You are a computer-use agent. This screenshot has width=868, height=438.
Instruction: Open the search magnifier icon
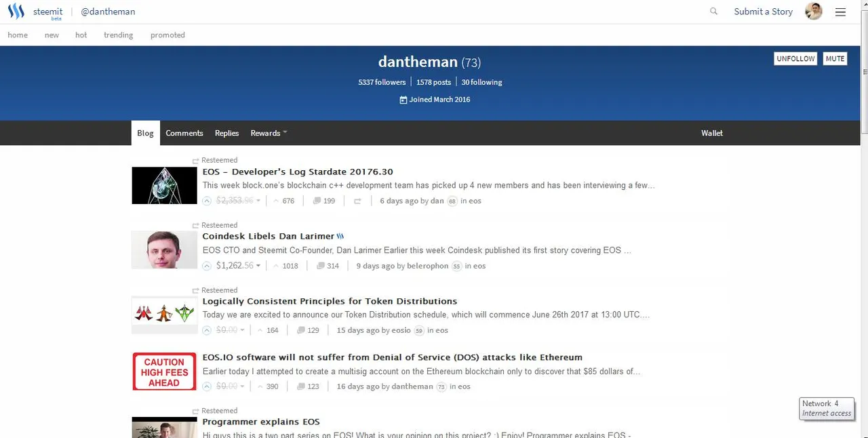click(x=713, y=12)
